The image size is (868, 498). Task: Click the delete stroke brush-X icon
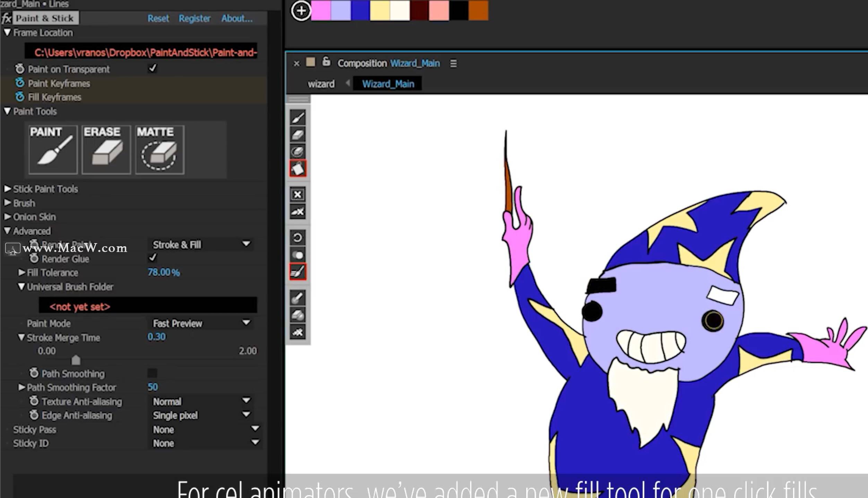298,212
